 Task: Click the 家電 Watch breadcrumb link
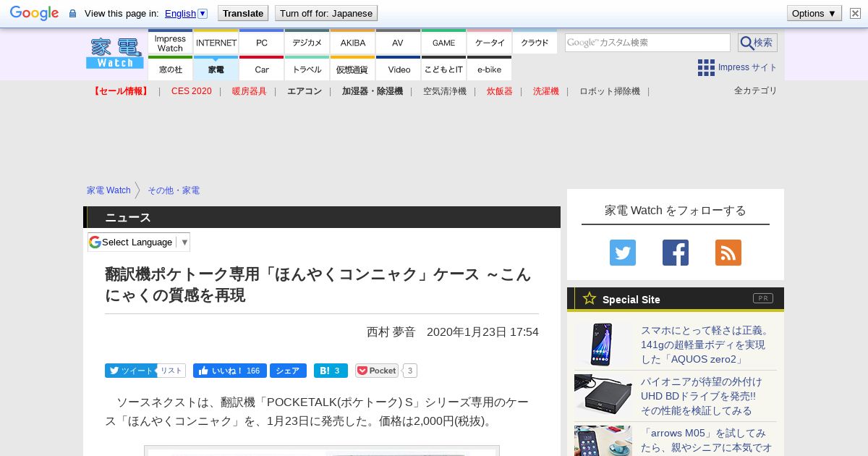(109, 190)
